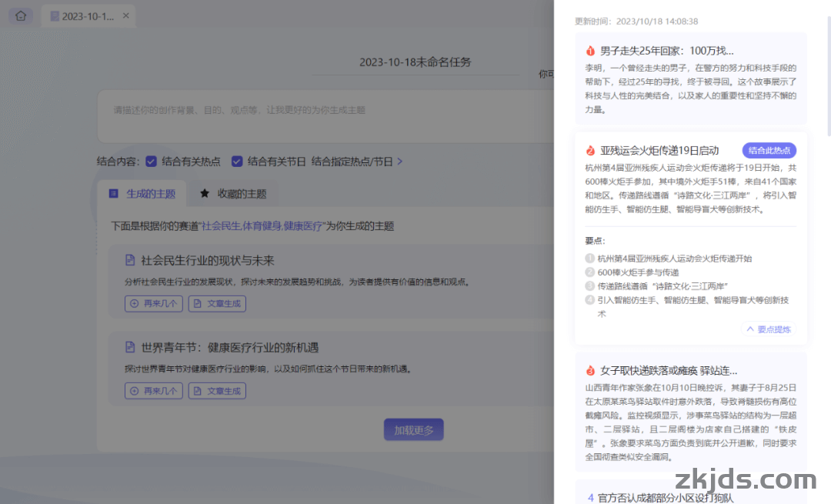Click the list icon on 生成的主题 tab
Screen dimensions: 831x504
tap(113, 193)
